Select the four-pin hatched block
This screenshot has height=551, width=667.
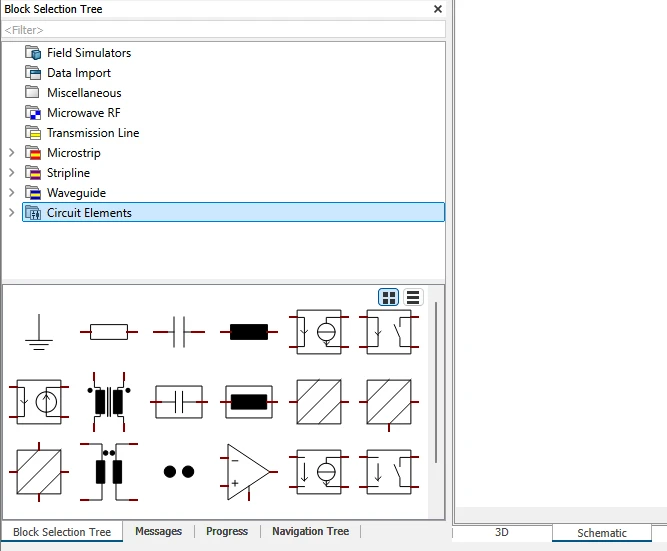coord(39,472)
